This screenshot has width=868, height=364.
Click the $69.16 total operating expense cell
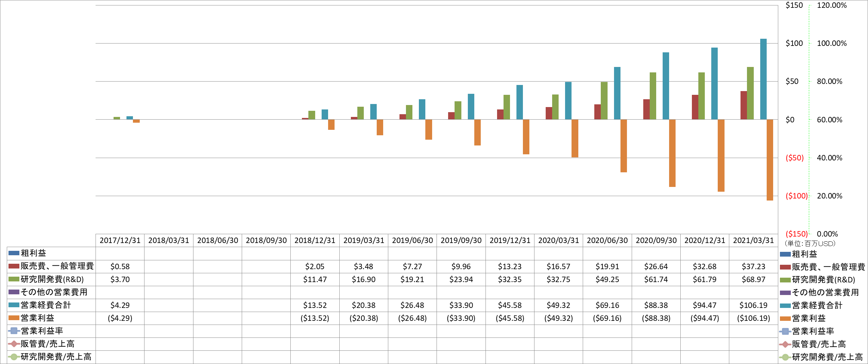click(607, 305)
